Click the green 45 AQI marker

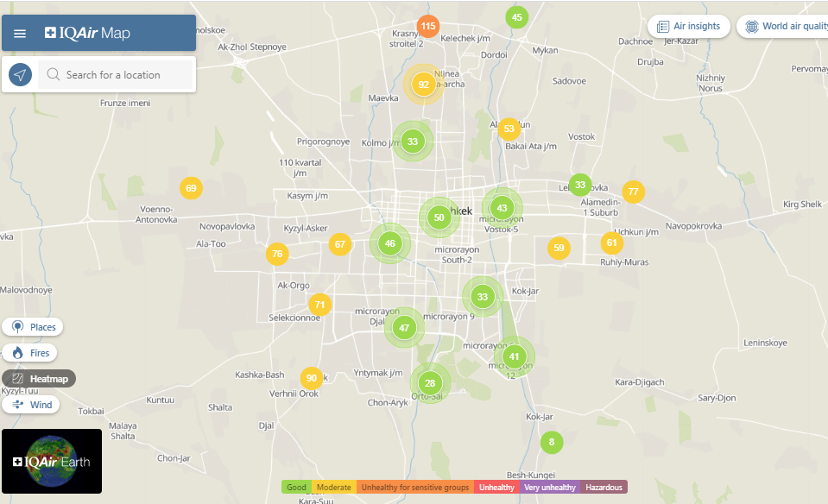tap(516, 17)
